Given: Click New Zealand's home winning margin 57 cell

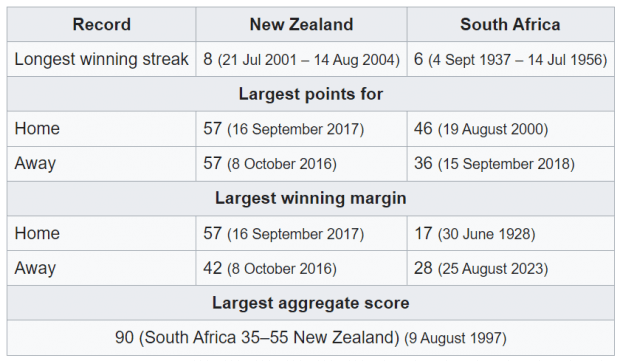Looking at the screenshot, I should (301, 233).
